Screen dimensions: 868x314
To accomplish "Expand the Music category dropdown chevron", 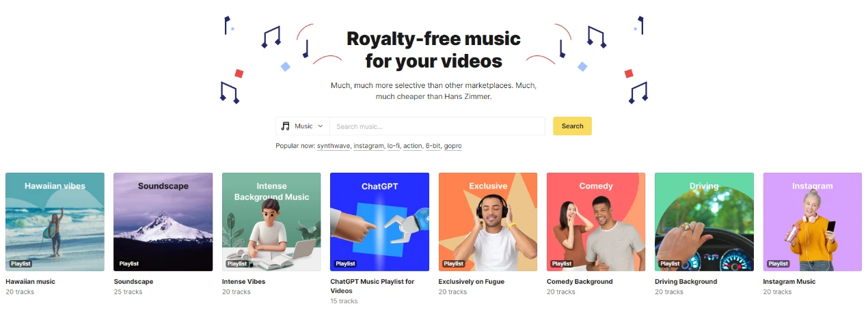I will coord(320,126).
